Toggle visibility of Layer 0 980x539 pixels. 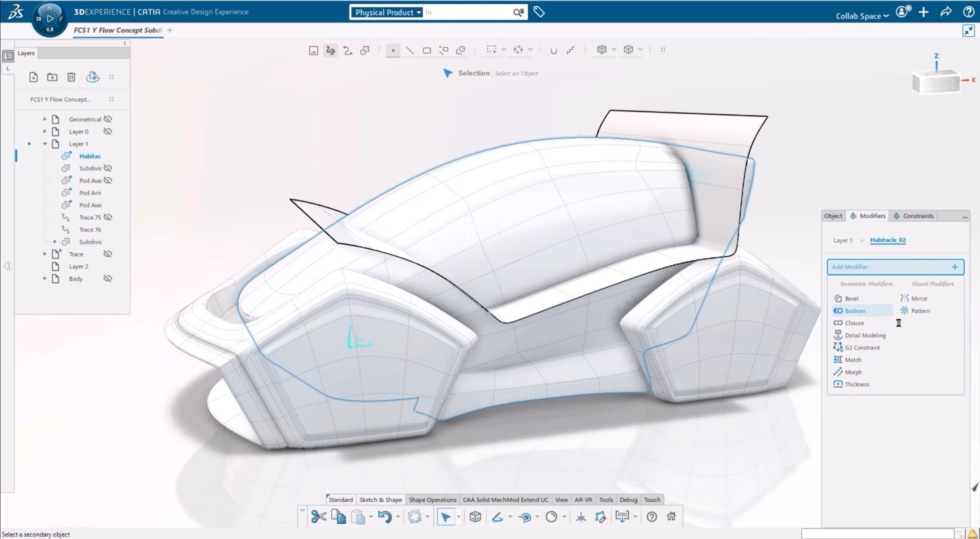click(108, 131)
